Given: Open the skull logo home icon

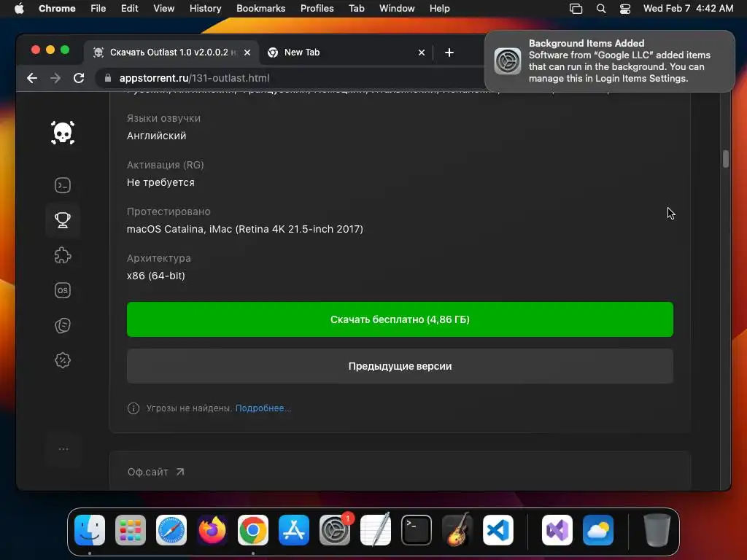Looking at the screenshot, I should pyautogui.click(x=63, y=133).
